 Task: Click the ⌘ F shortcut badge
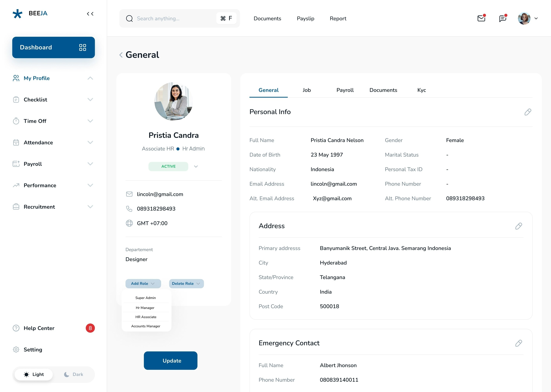click(226, 18)
